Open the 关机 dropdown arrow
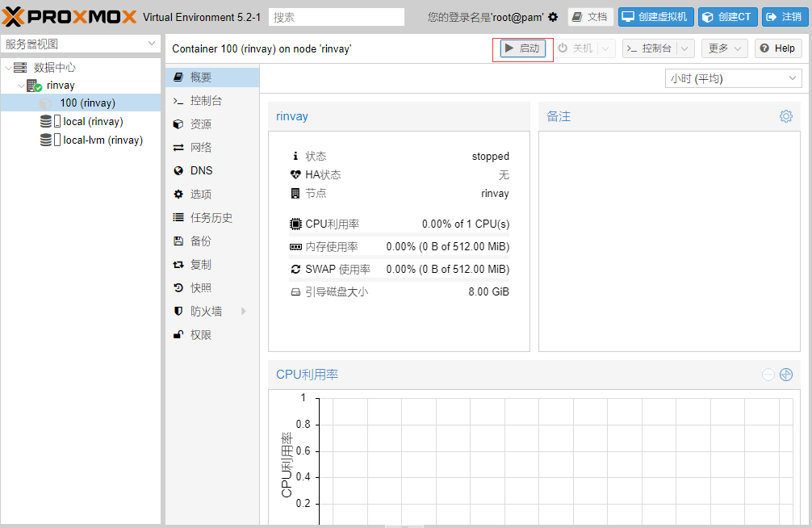The width and height of the screenshot is (812, 528). point(605,48)
